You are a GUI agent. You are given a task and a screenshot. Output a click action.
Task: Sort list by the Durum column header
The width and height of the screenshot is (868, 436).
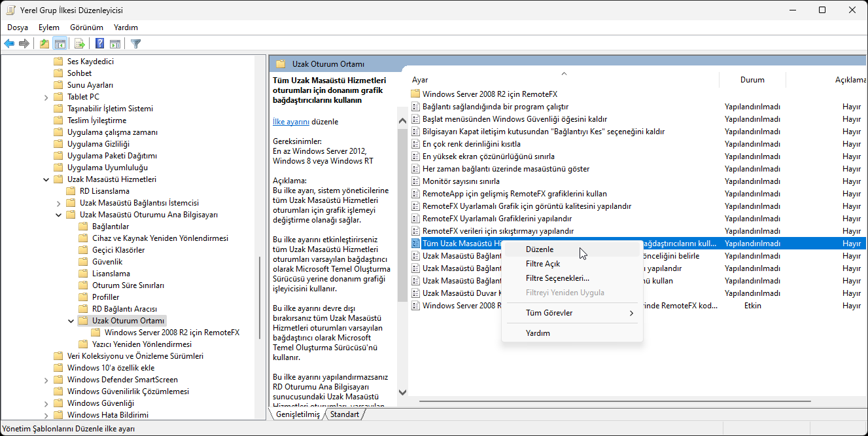point(752,80)
